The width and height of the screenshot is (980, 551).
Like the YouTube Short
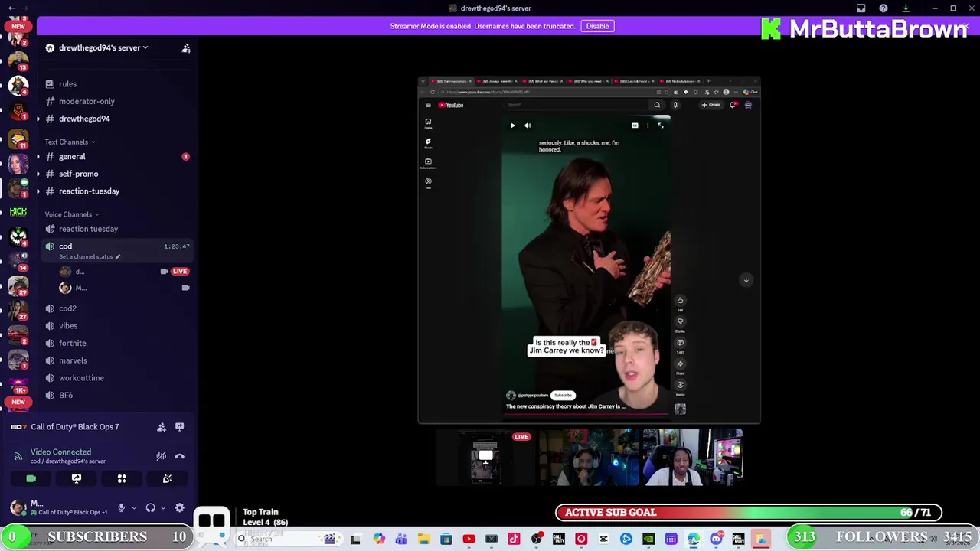pos(680,301)
